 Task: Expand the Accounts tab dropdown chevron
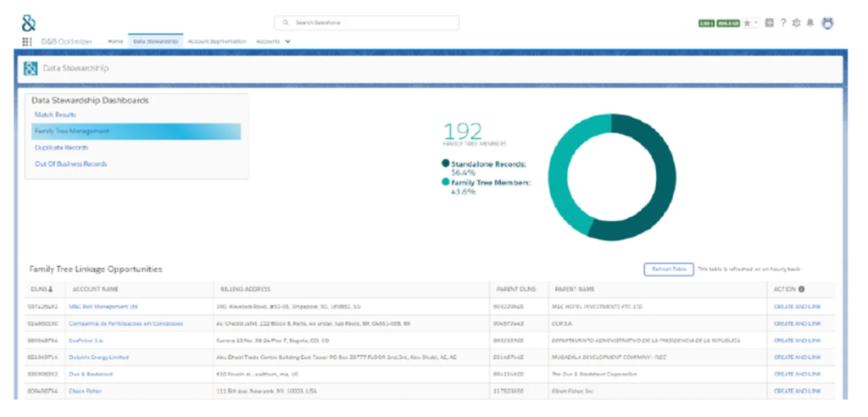tap(288, 42)
